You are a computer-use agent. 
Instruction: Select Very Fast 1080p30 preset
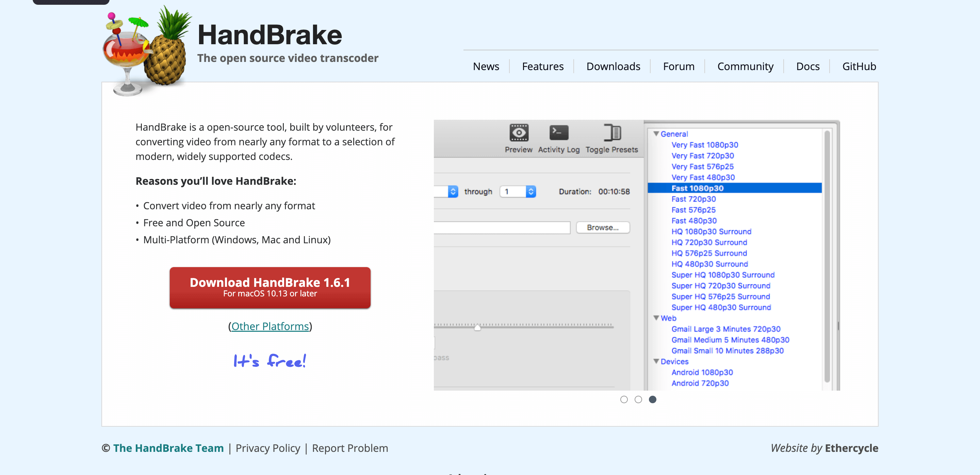click(704, 145)
